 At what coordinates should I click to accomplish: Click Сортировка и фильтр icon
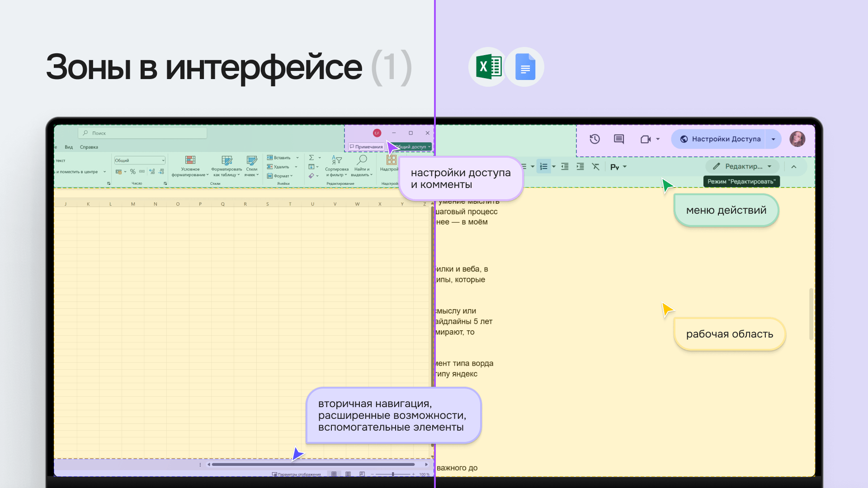tap(337, 160)
